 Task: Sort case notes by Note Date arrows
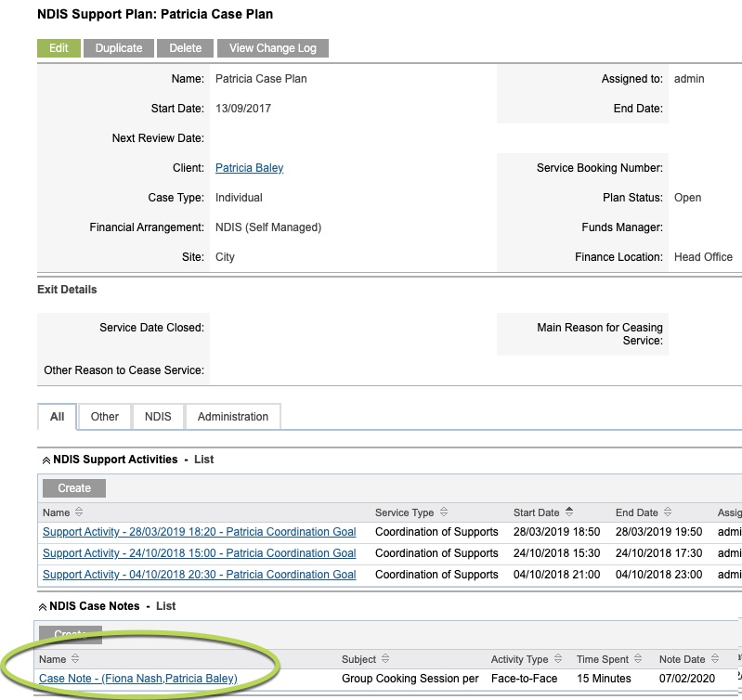tap(715, 658)
